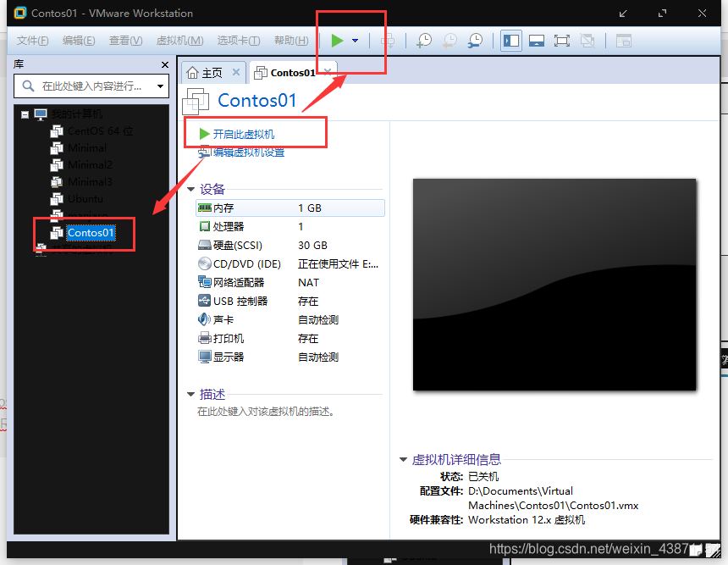Click the Unity mode toolbar icon
The width and height of the screenshot is (728, 565).
[587, 41]
